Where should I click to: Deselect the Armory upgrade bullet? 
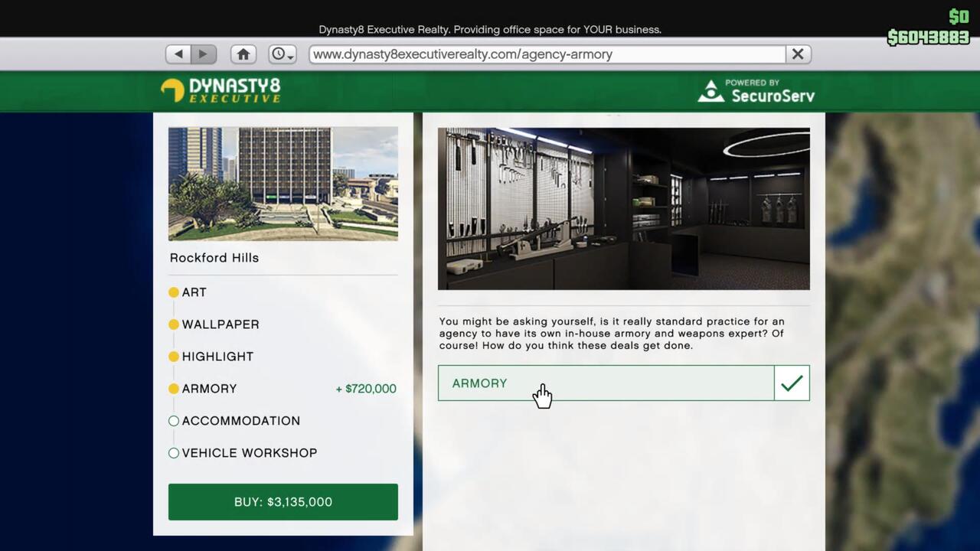click(174, 389)
